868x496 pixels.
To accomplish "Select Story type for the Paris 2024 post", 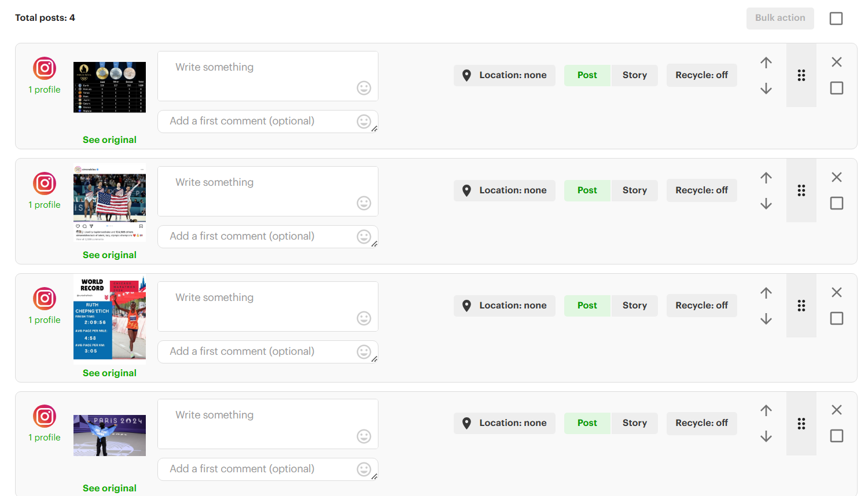I will click(x=635, y=423).
